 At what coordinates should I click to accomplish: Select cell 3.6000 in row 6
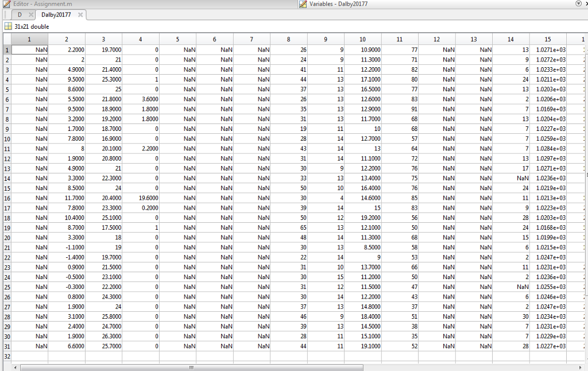coord(140,99)
